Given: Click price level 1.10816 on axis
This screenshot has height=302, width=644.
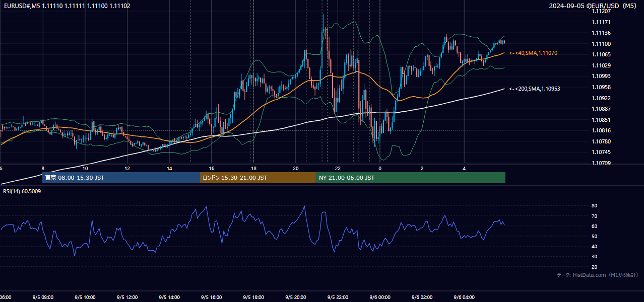Looking at the screenshot, I should [x=601, y=130].
